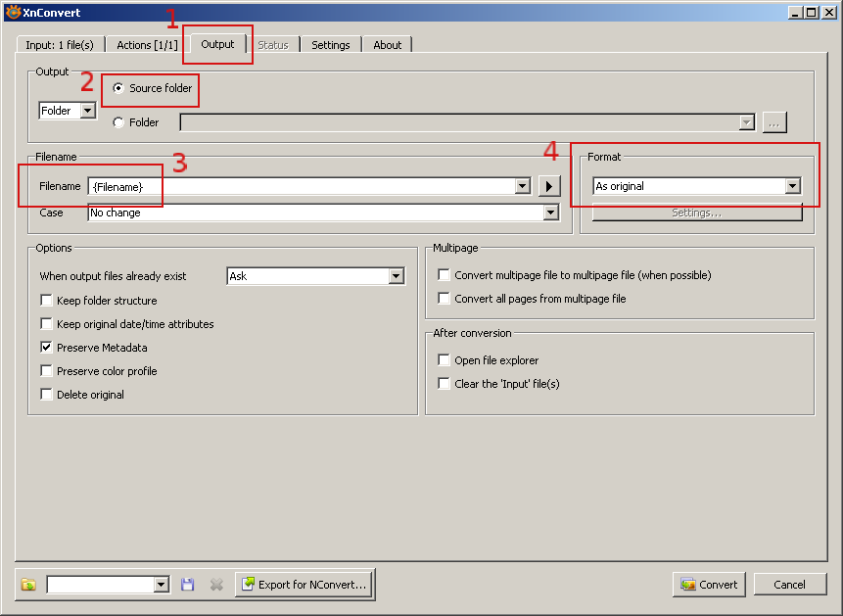Select the Source folder radio button
The image size is (843, 616).
[118, 88]
